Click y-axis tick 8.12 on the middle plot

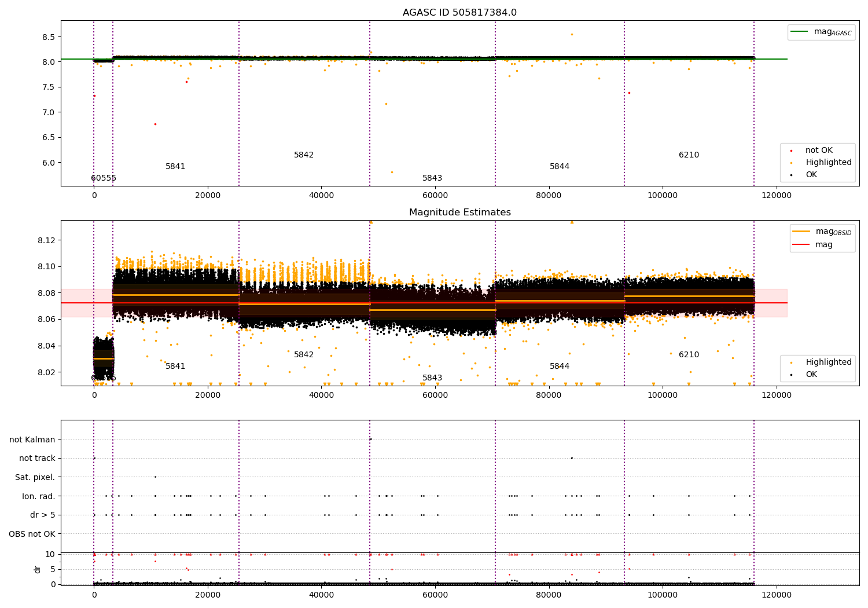[46, 240]
